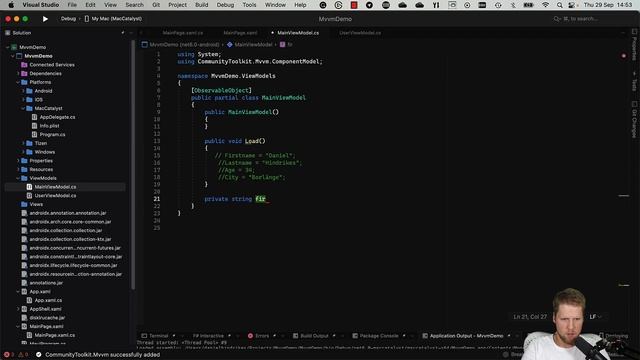Open the macOS Wi-Fi menu
The image size is (640, 360).
(545, 5)
